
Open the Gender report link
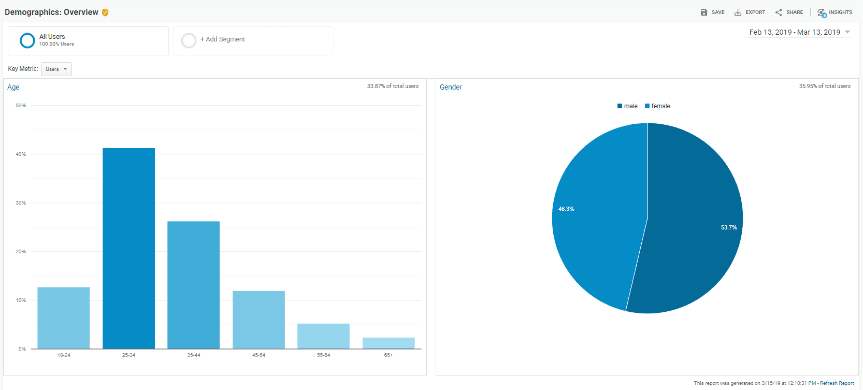coord(451,87)
